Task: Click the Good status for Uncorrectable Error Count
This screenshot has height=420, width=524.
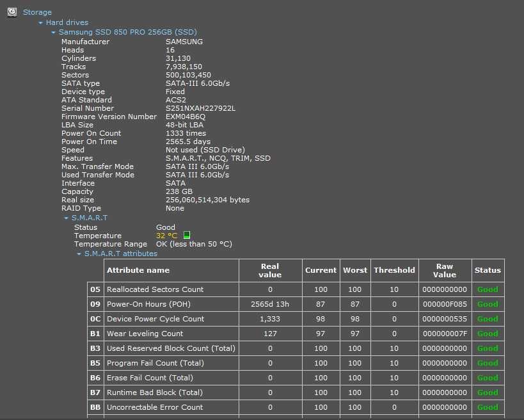Action: 488,407
